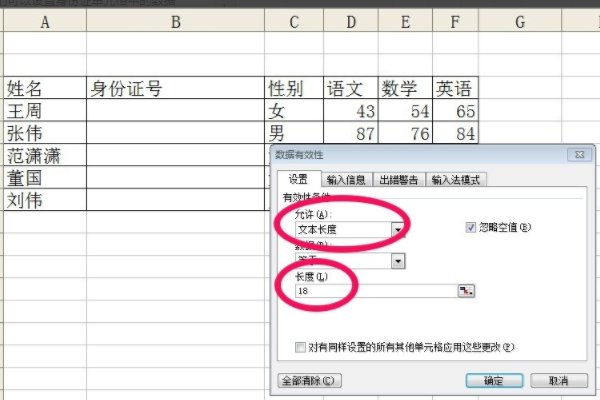Switch to the 设置 tab
The height and width of the screenshot is (400, 600).
(x=298, y=179)
